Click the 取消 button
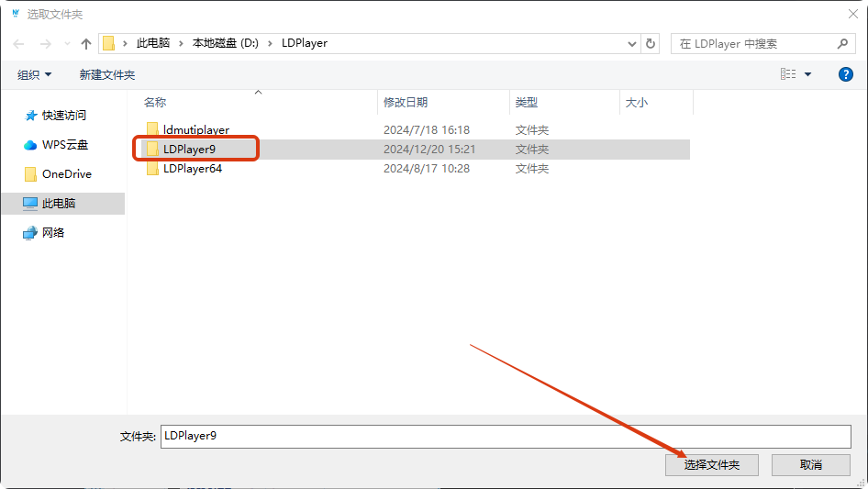 810,465
